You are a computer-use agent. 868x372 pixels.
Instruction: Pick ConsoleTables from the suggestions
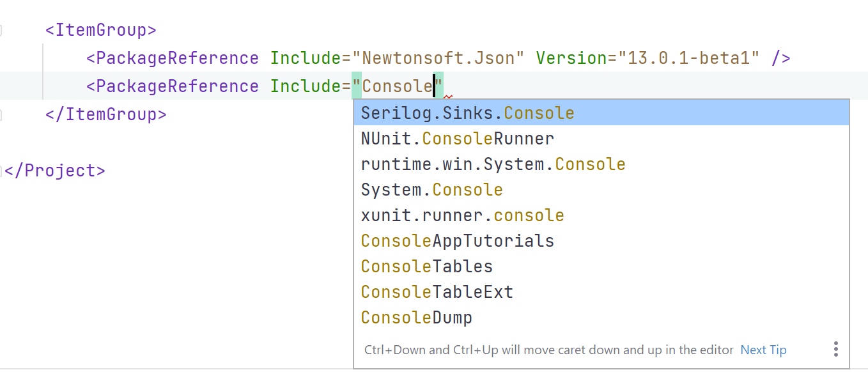426,266
